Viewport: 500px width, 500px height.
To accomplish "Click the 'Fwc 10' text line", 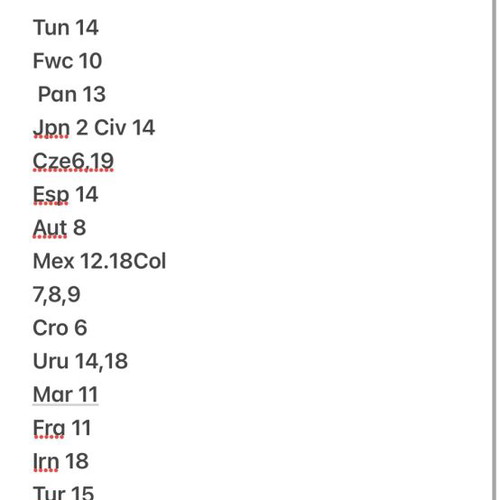I will pos(67,61).
